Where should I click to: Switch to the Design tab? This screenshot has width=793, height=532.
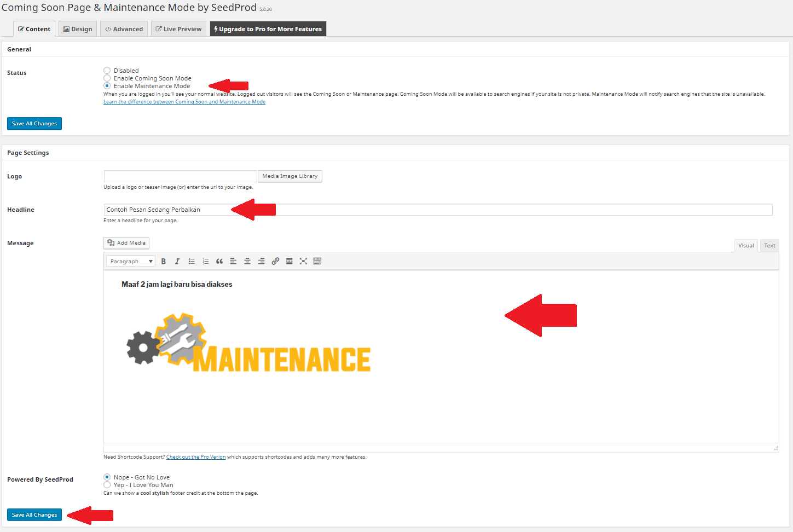click(77, 28)
